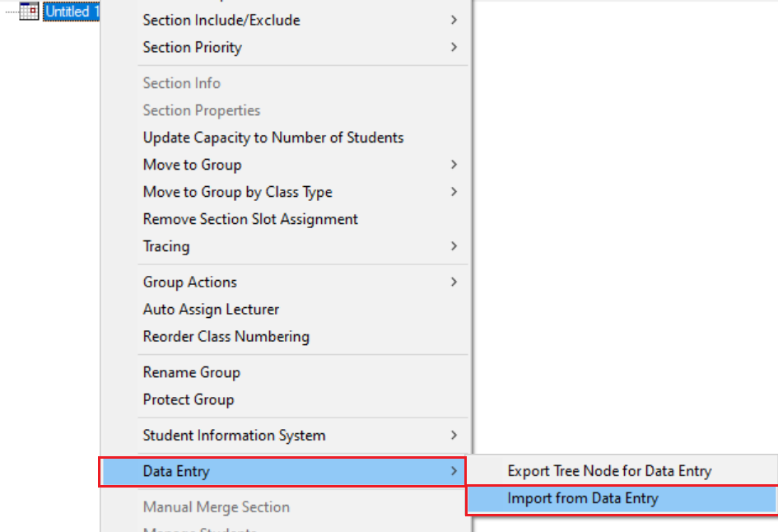Click Protect Group option
The image size is (778, 532).
tap(188, 399)
